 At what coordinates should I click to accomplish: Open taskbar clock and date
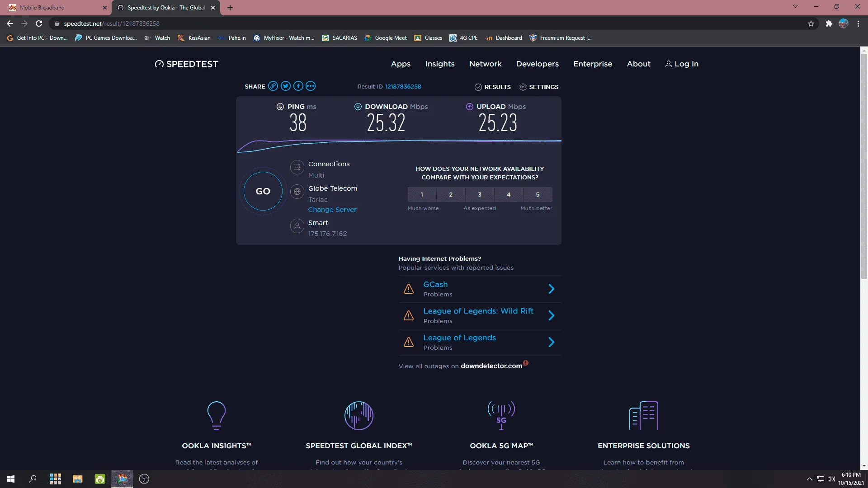pos(851,479)
